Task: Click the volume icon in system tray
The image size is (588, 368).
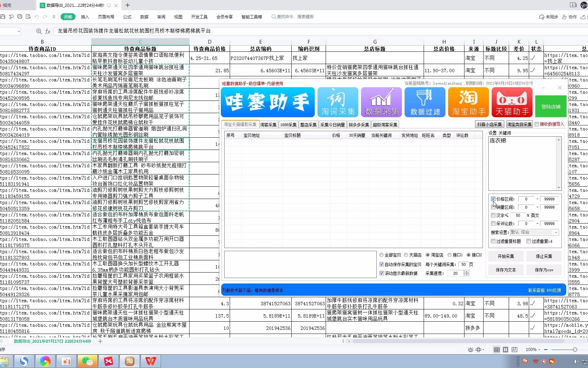Action: [576, 361]
